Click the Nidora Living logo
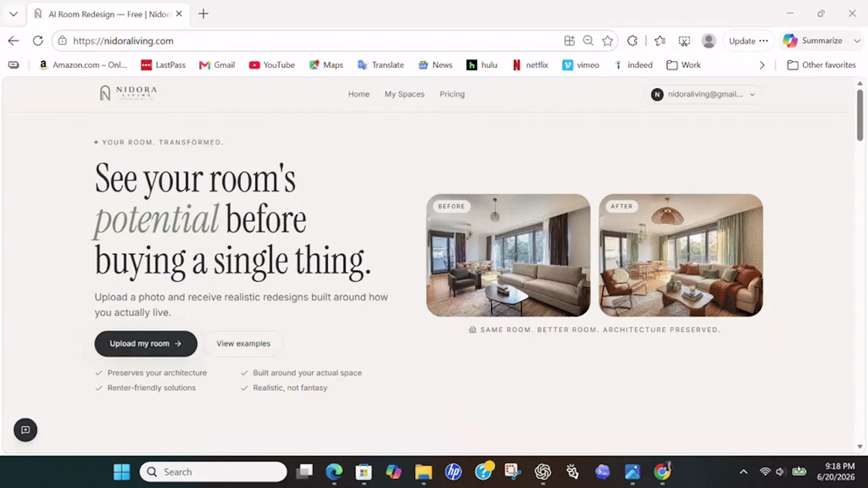868x488 pixels. tap(129, 93)
